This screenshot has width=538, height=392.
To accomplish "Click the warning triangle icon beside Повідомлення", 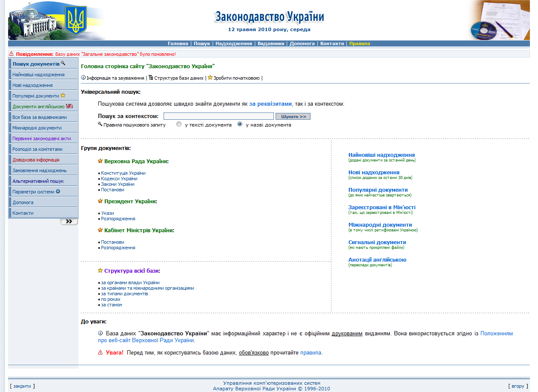I will coord(12,54).
